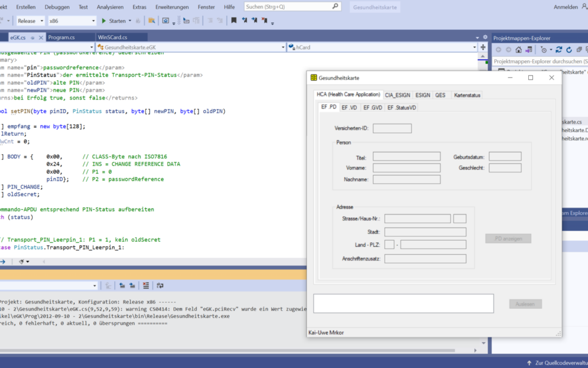Click the pointer-with-box icon right of the drag grip
Screen dimensions: 588x368
click(187, 21)
